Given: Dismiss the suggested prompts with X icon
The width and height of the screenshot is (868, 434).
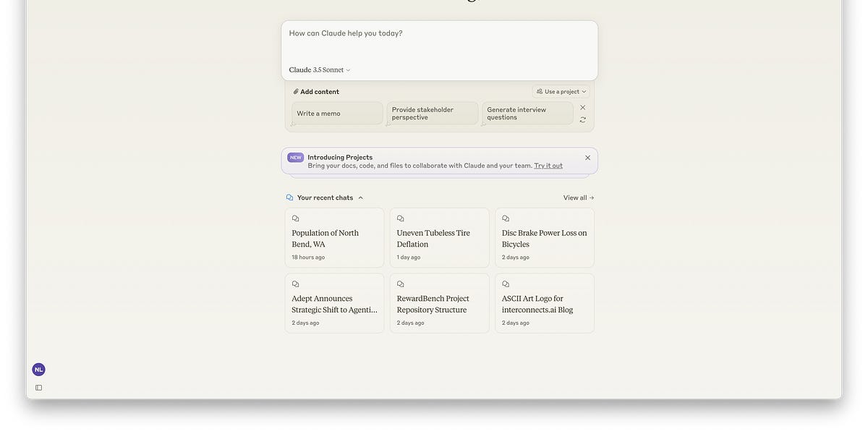Looking at the screenshot, I should (x=583, y=108).
